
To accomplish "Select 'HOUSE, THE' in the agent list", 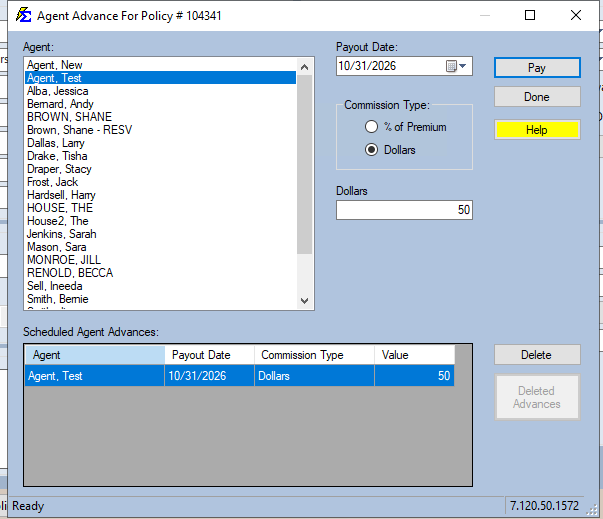I will (x=160, y=208).
